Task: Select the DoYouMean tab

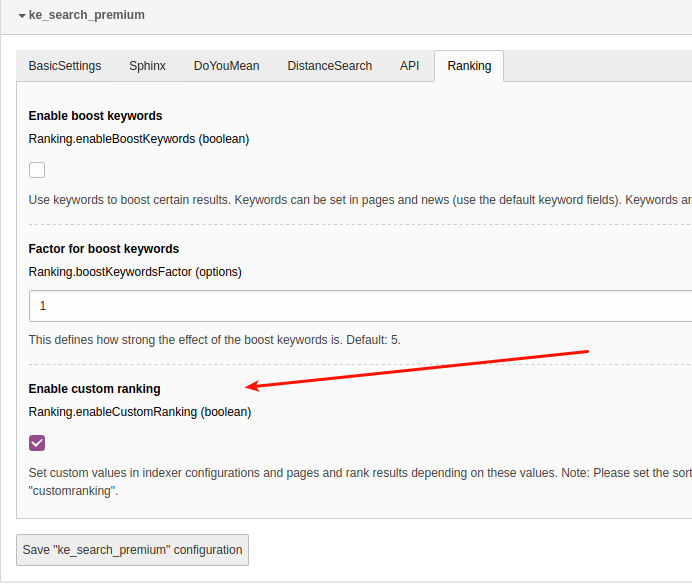Action: coord(226,66)
